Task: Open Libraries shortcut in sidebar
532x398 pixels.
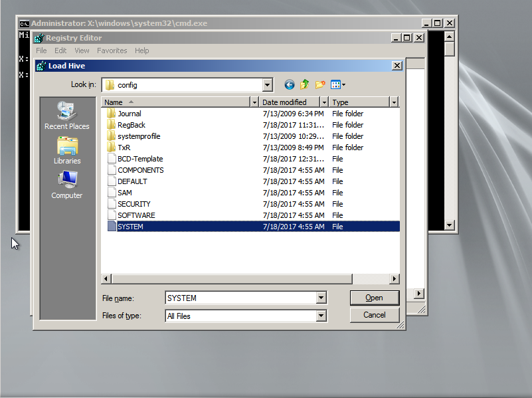Action: [x=67, y=151]
